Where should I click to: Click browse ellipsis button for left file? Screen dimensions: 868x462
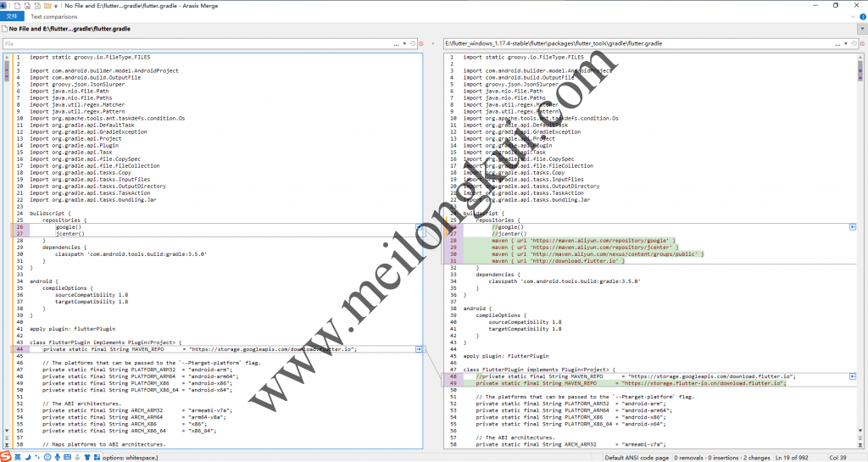coord(397,43)
